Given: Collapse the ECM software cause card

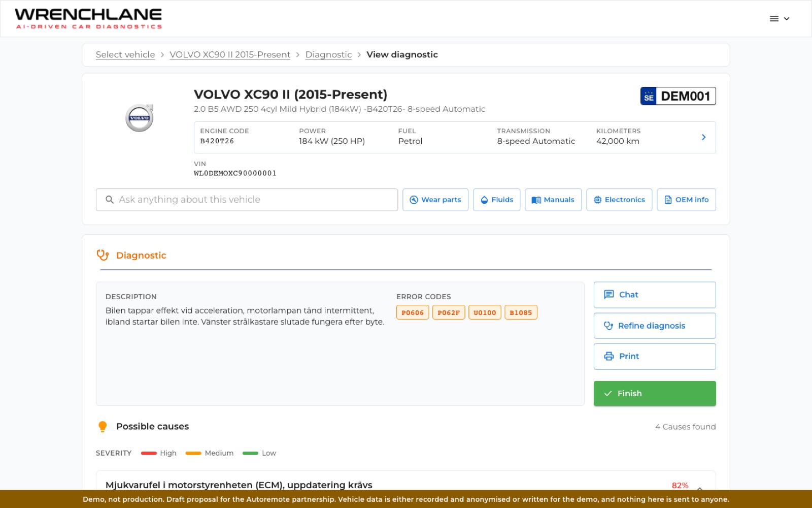Looking at the screenshot, I should [700, 488].
